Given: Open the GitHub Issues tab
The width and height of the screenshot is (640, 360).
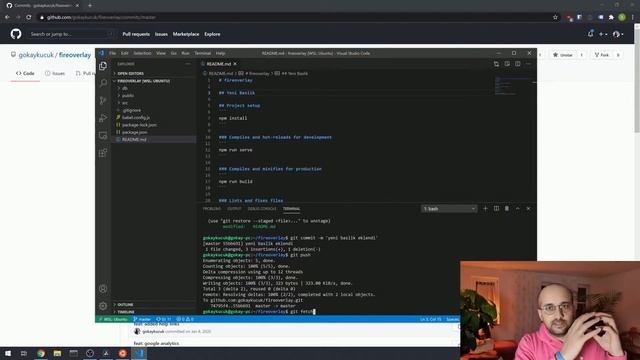Looking at the screenshot, I should click(x=55, y=73).
